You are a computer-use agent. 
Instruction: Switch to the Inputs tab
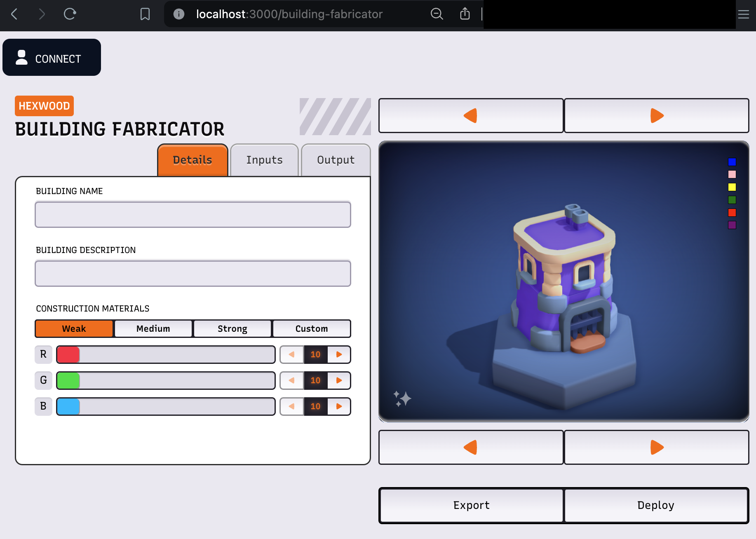(x=264, y=160)
